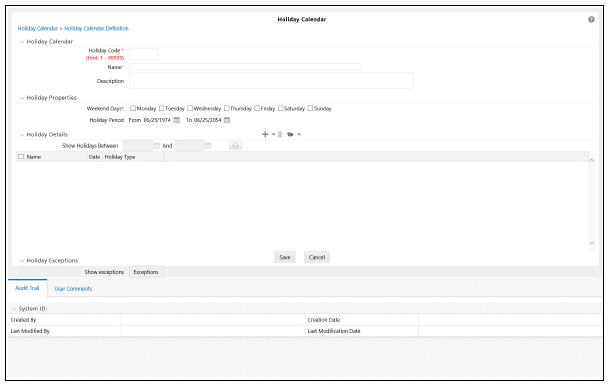Click the Show exceptions label
Viewport: 609px width, 390px height.
(104, 272)
